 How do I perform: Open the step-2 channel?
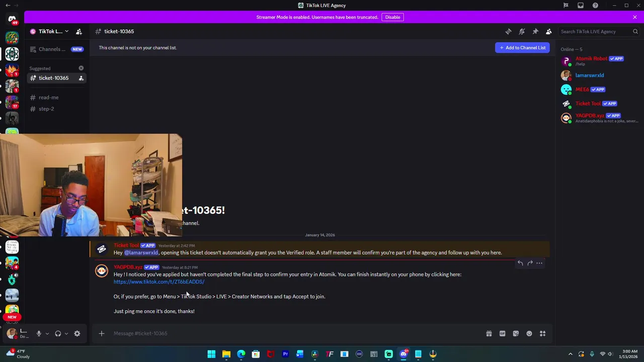46,109
